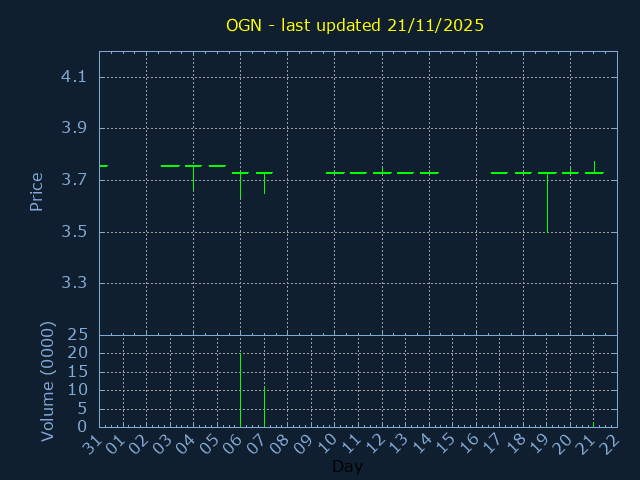This screenshot has height=480, width=640.
Task: Click the 20 volume axis label
Action: pos(78,353)
